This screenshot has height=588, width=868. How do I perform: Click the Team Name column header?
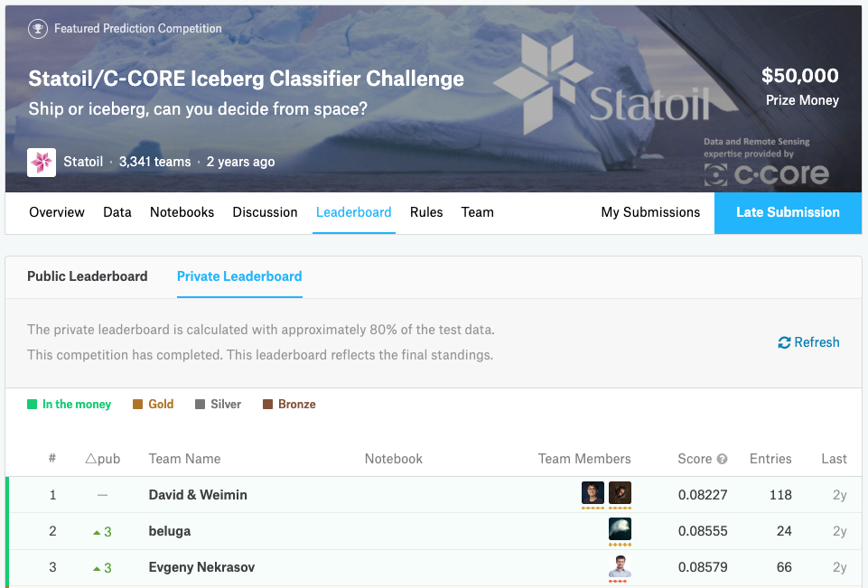[x=184, y=459]
